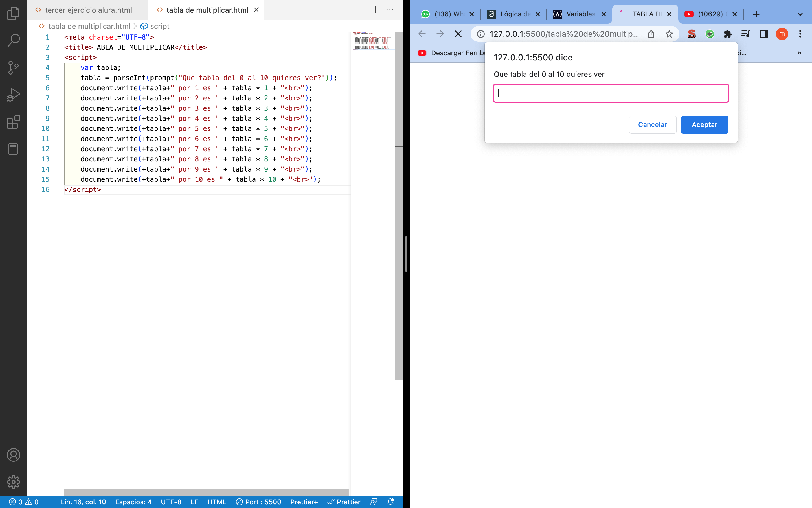
Task: Click Aceptar in the dialog
Action: coord(705,125)
